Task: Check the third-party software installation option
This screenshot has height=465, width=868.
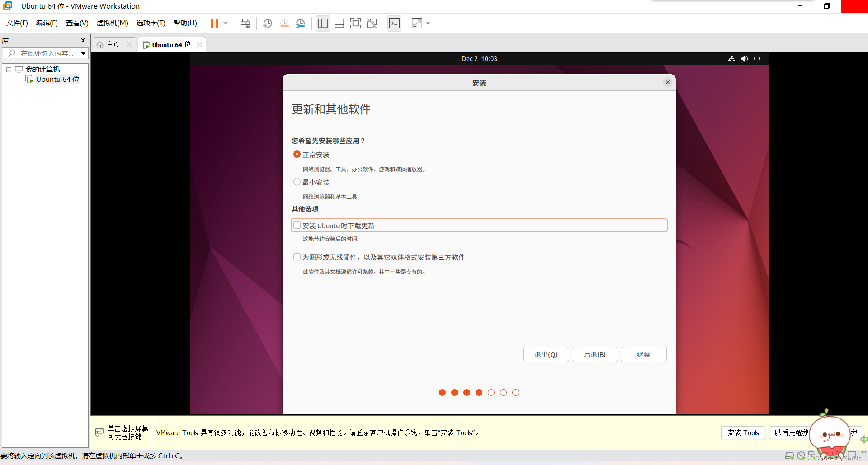Action: coord(297,256)
